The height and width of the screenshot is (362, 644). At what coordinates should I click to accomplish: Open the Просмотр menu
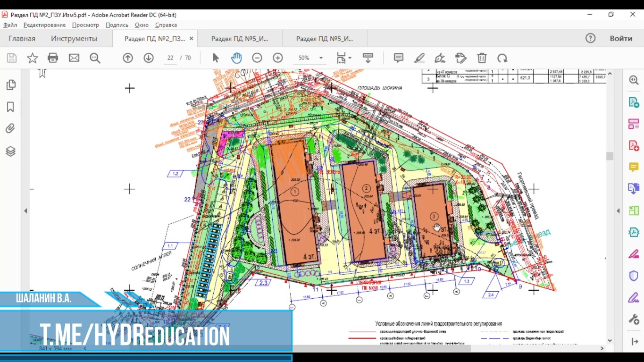[x=85, y=25]
